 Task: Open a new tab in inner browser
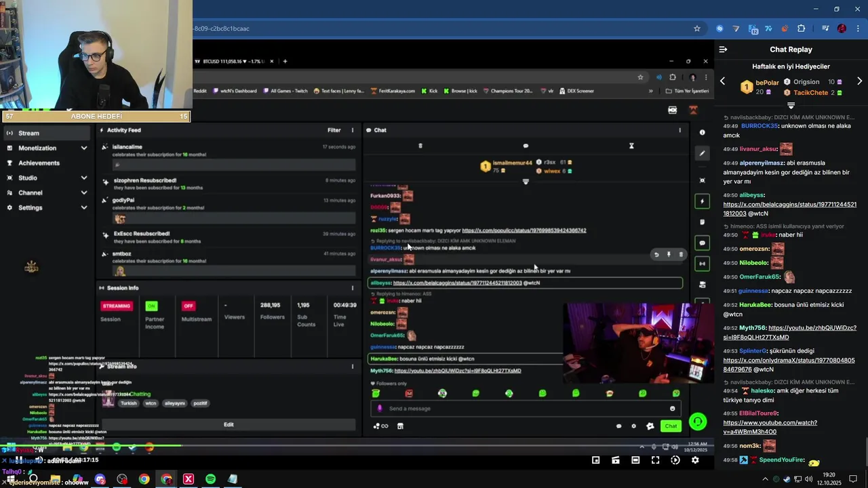285,61
